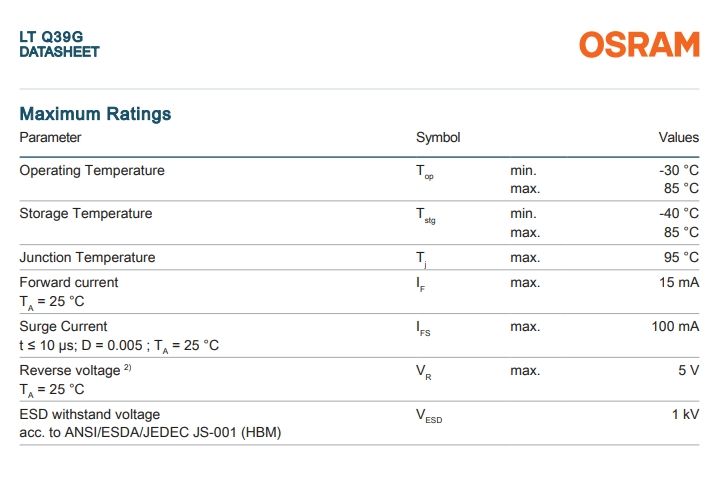Image resolution: width=712 pixels, height=480 pixels.
Task: Select the -30 °C minimum operating value
Action: 677,170
